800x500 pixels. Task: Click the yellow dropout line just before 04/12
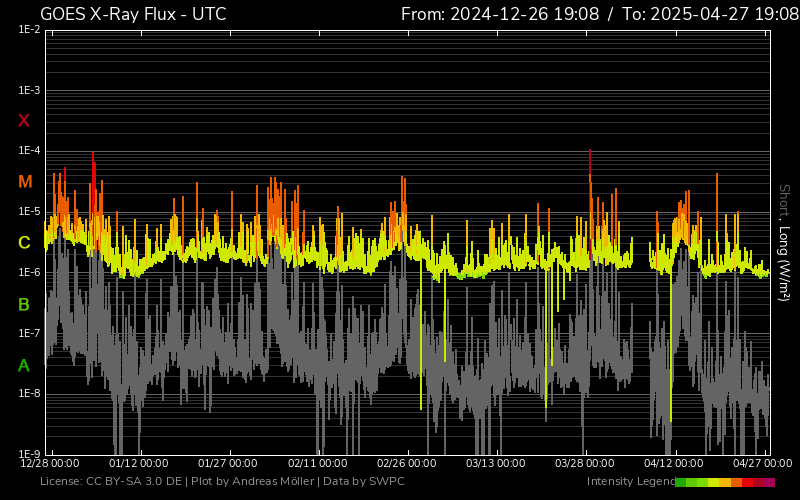[671, 347]
